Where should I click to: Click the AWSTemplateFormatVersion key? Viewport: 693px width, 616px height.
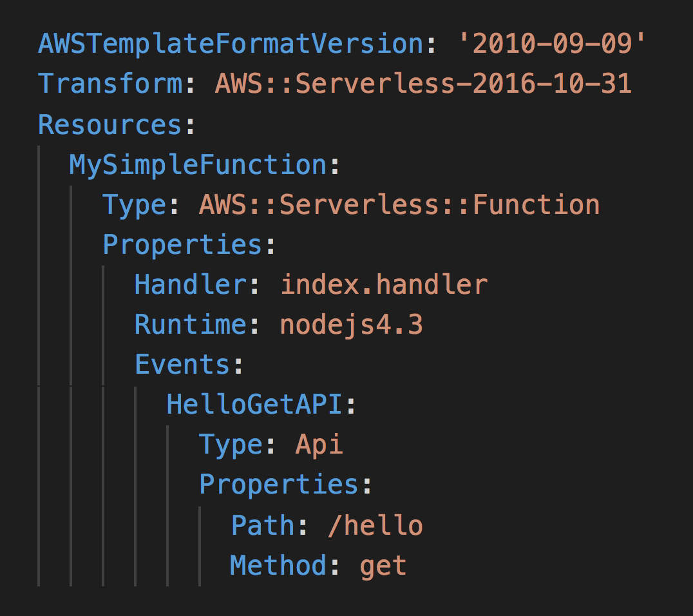click(x=230, y=44)
